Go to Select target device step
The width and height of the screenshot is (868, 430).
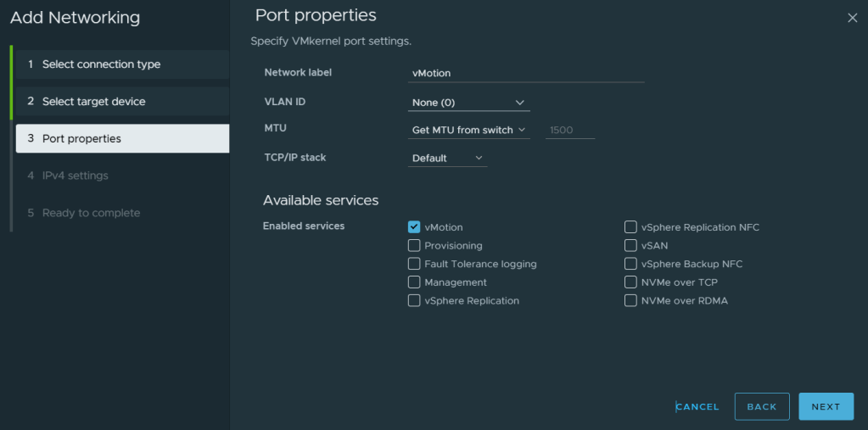[120, 102]
